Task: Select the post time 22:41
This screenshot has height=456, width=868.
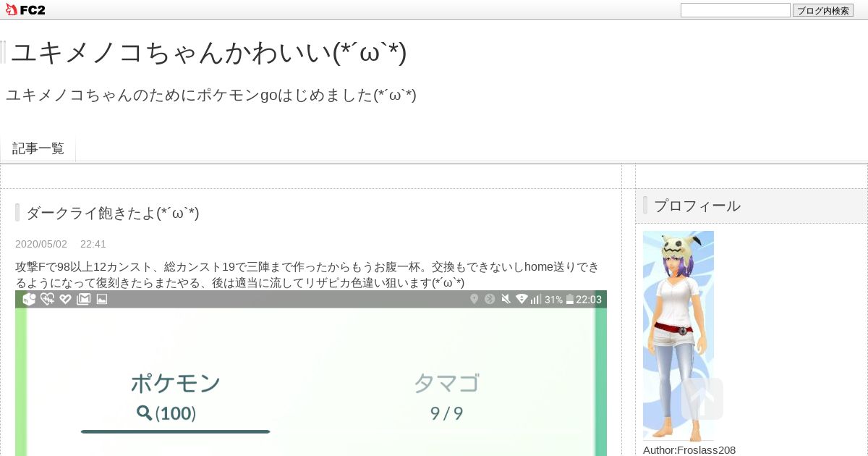Action: point(93,244)
